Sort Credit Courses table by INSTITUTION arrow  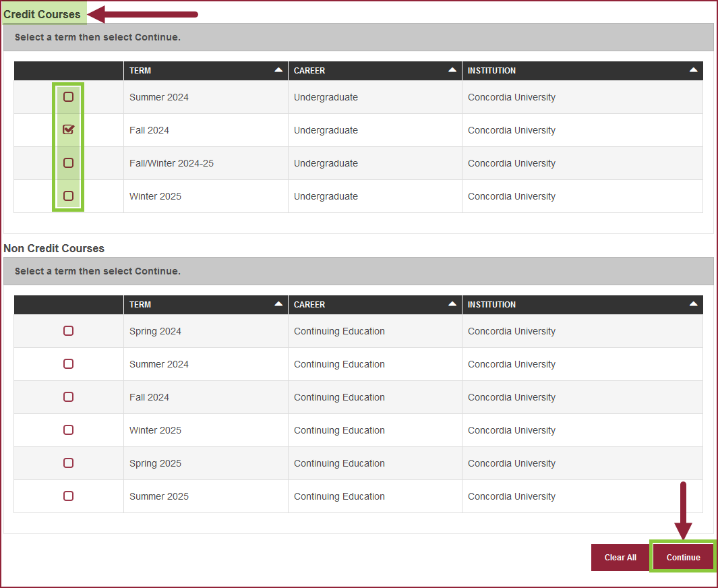(693, 70)
